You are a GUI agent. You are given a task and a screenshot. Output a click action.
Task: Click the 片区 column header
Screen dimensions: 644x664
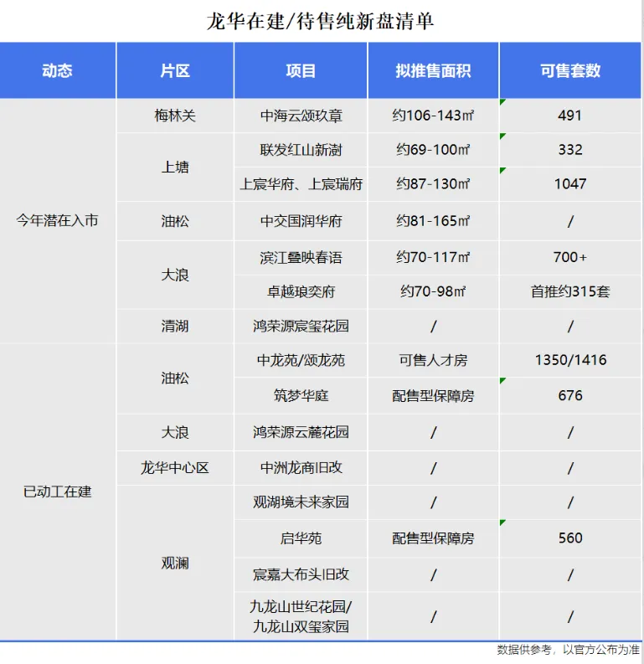pyautogui.click(x=175, y=70)
